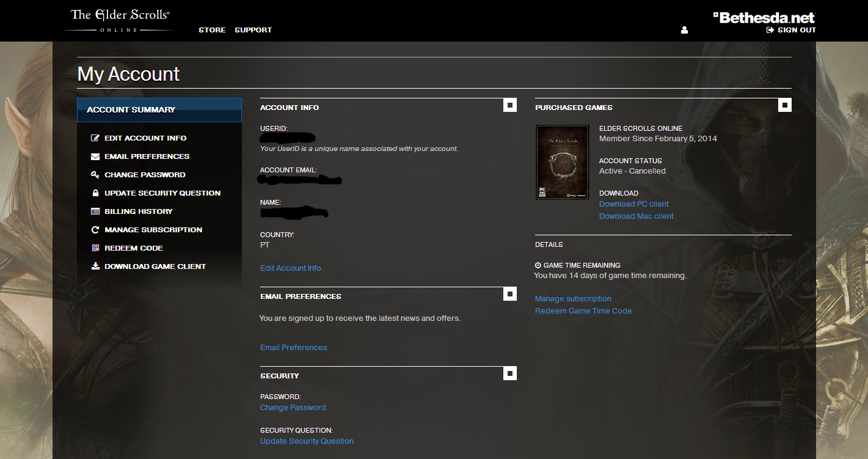Click the Bethesda.net logo
This screenshot has width=868, height=459.
tap(764, 18)
